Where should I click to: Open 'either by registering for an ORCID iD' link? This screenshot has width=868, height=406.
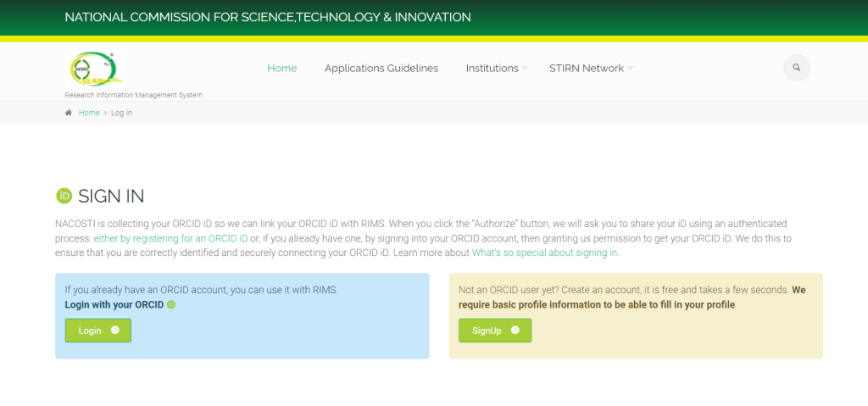(x=170, y=239)
